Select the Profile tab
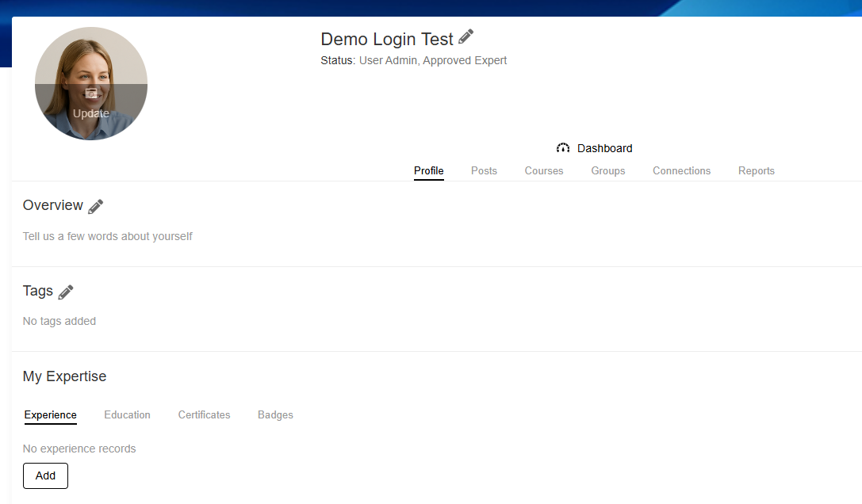 click(x=428, y=170)
